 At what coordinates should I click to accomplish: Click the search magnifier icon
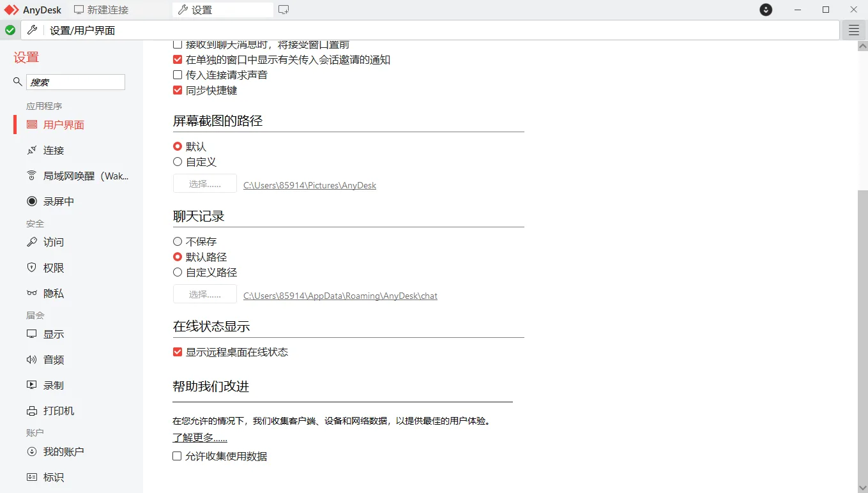(x=18, y=82)
